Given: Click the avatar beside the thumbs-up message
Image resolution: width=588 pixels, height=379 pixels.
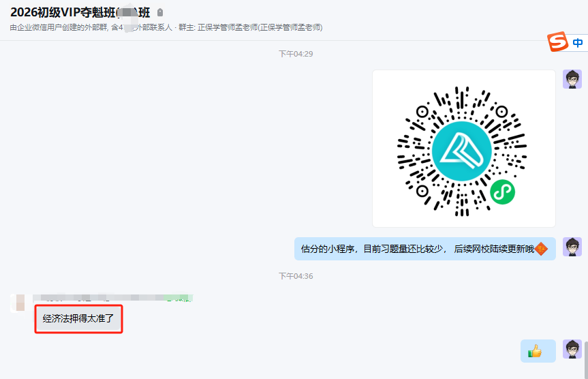Looking at the screenshot, I should point(572,349).
